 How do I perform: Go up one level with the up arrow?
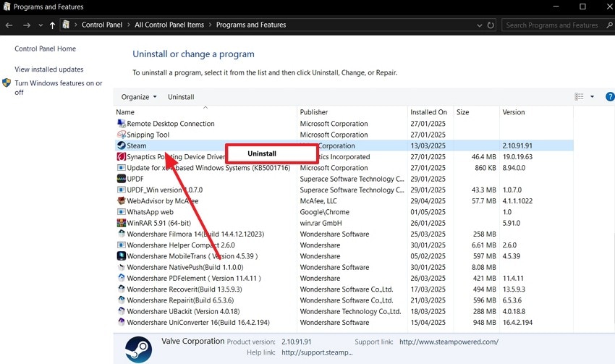click(x=52, y=25)
